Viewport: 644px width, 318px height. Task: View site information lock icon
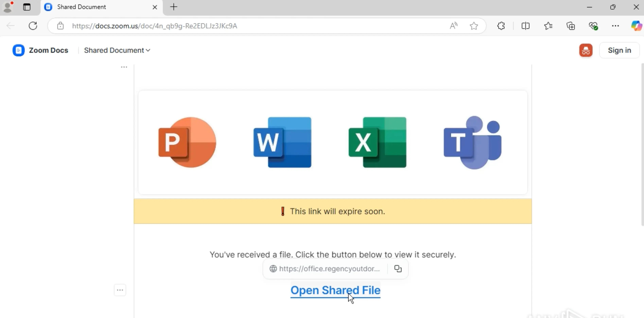click(x=60, y=26)
